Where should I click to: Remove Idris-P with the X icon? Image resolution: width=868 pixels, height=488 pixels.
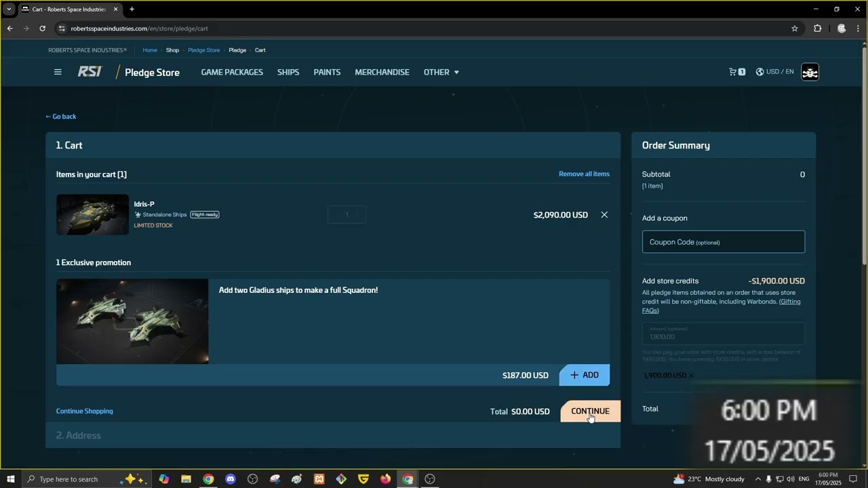click(x=604, y=215)
